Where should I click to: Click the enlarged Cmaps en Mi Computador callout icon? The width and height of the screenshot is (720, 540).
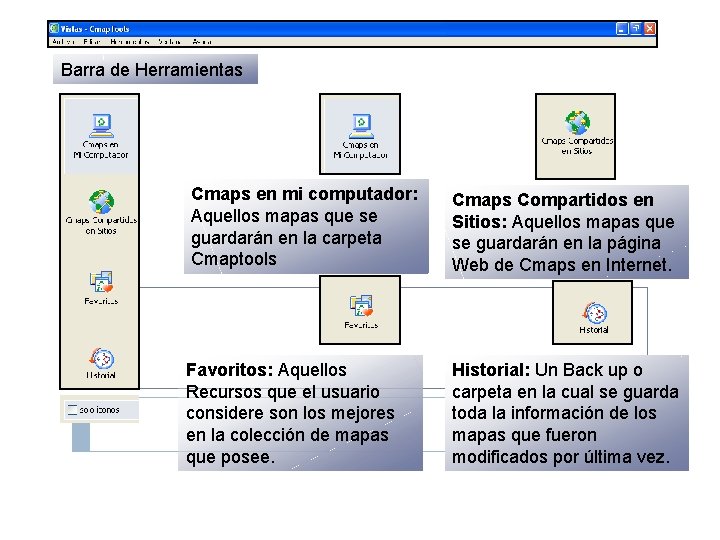[x=360, y=134]
